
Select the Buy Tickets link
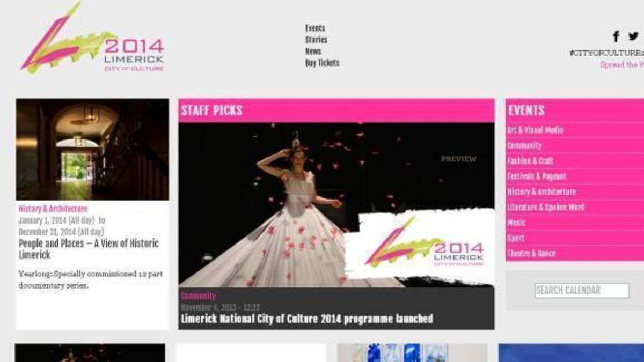coord(322,63)
